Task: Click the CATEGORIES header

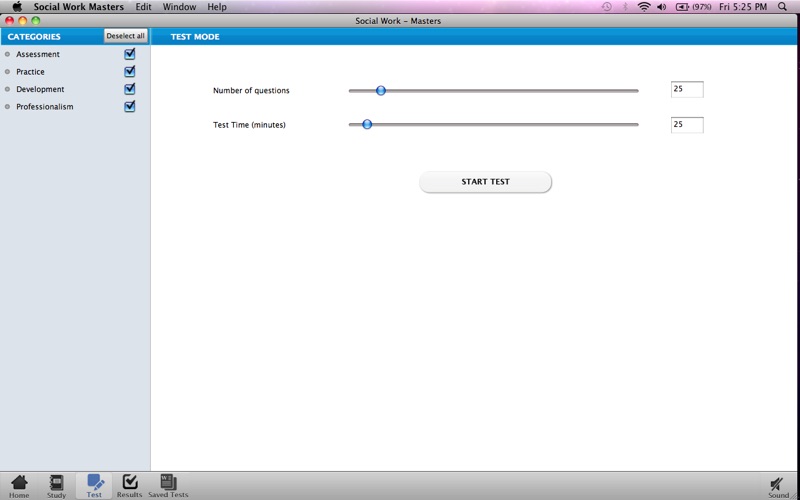Action: pos(34,37)
